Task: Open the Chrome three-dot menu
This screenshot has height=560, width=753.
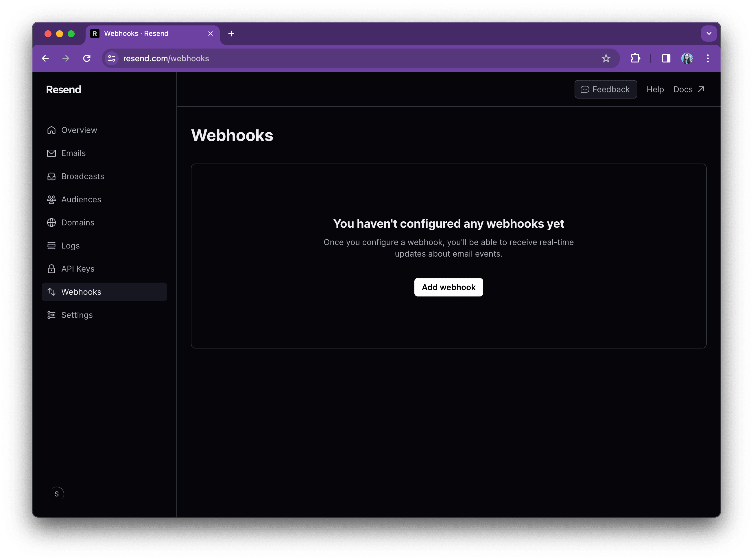Action: click(x=708, y=58)
